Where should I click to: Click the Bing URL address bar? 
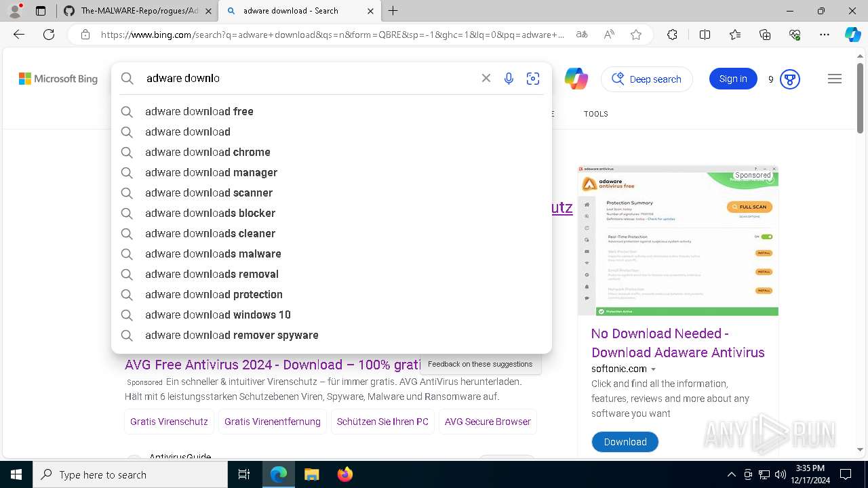click(x=332, y=35)
